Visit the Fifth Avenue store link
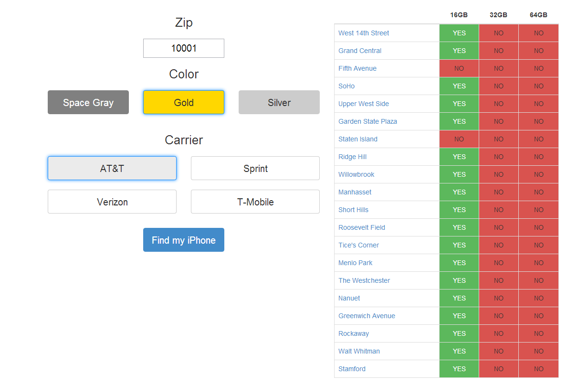The image size is (588, 386). [357, 68]
